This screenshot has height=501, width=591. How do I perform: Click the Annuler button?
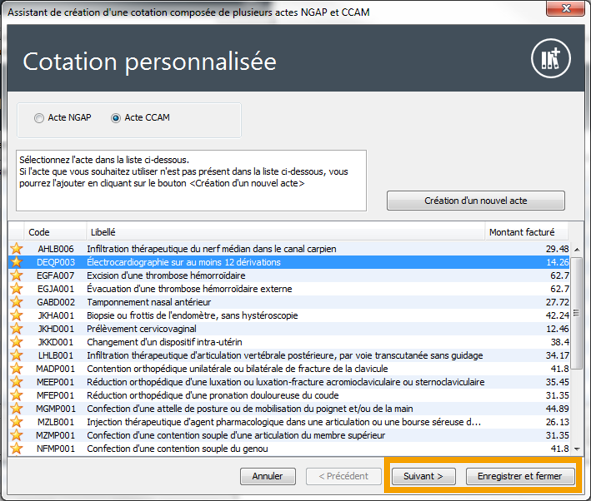coord(268,476)
